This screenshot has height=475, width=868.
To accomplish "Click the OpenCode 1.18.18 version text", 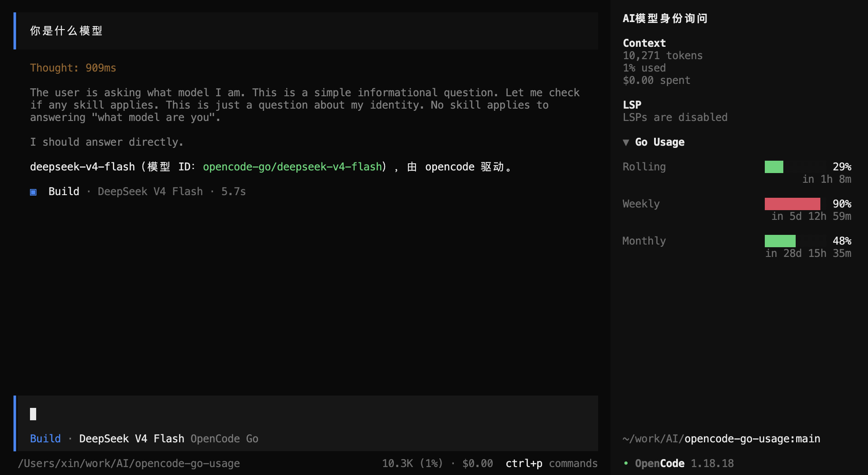I will coord(685,464).
